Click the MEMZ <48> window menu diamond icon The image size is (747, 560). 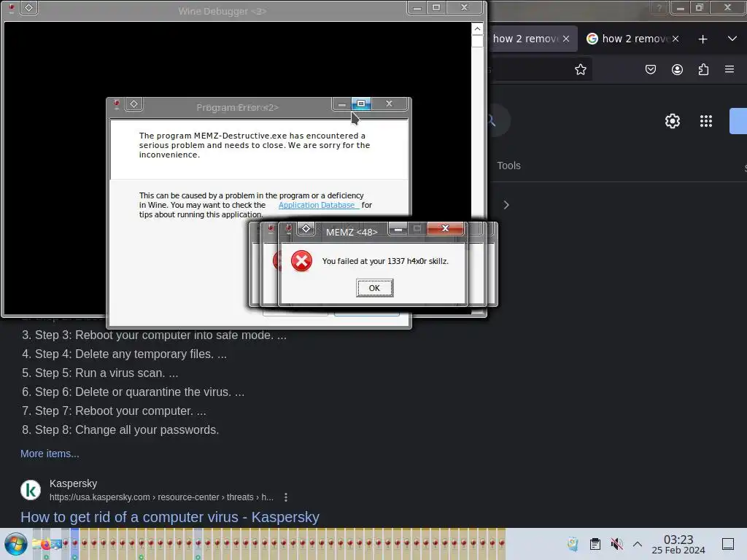pyautogui.click(x=306, y=229)
